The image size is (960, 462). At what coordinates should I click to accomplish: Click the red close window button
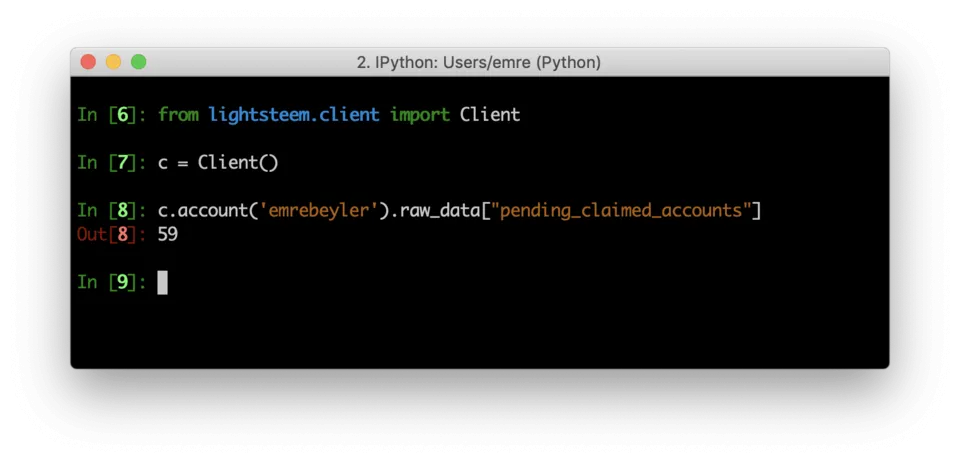(x=88, y=62)
